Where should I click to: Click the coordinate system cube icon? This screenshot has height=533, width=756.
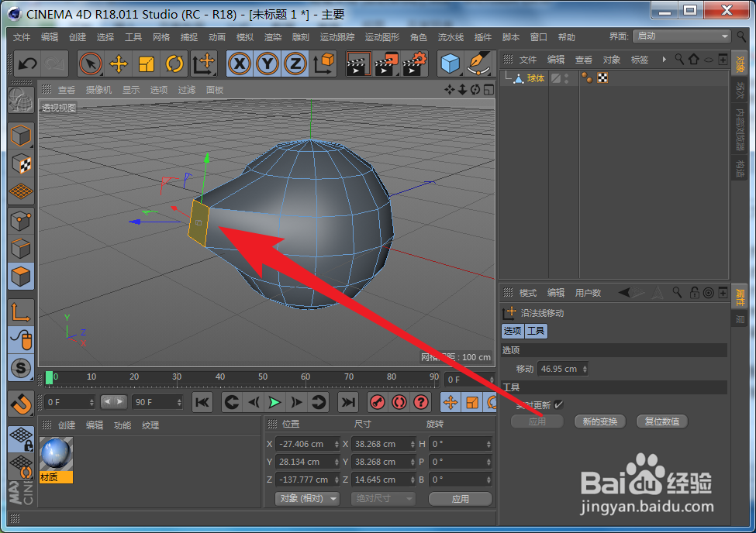tap(323, 64)
